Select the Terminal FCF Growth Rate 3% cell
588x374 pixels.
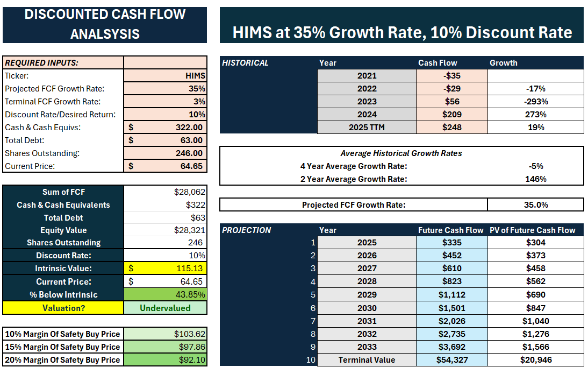click(166, 101)
